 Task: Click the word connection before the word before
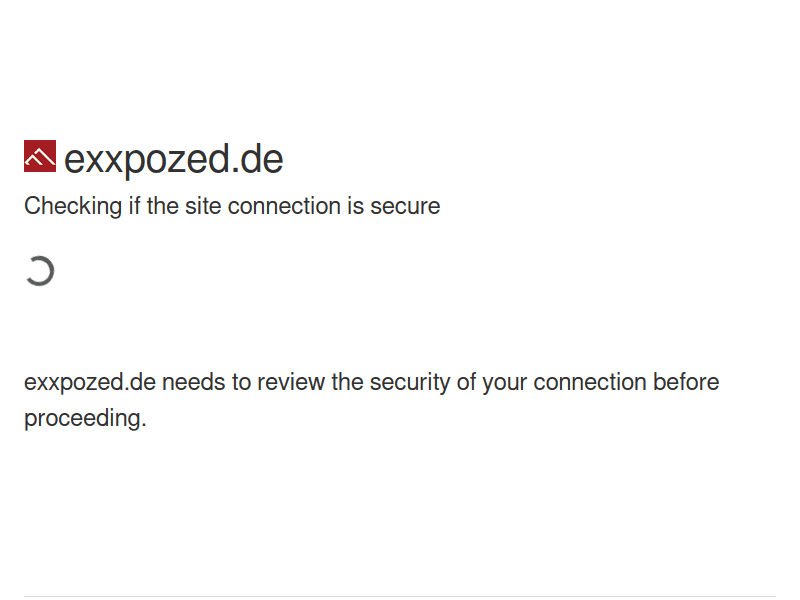(589, 383)
